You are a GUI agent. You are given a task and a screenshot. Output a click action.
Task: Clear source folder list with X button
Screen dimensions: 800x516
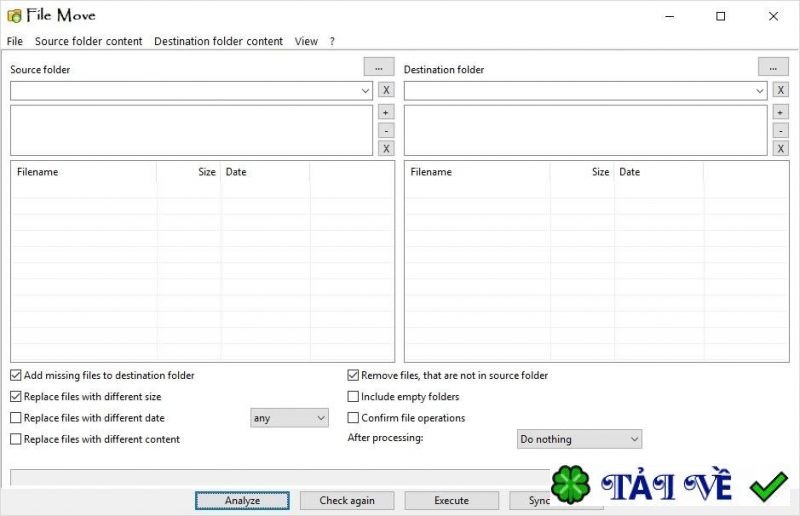pos(386,149)
